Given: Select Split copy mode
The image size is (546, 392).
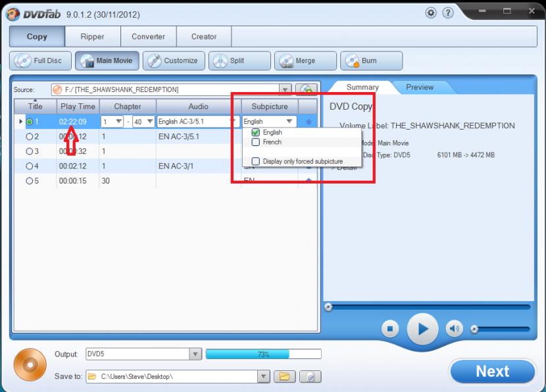Looking at the screenshot, I should (x=239, y=61).
